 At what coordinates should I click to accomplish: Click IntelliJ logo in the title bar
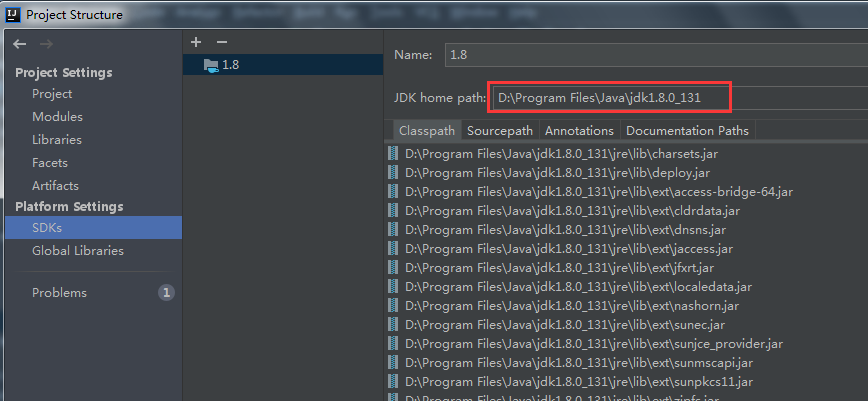[12, 14]
